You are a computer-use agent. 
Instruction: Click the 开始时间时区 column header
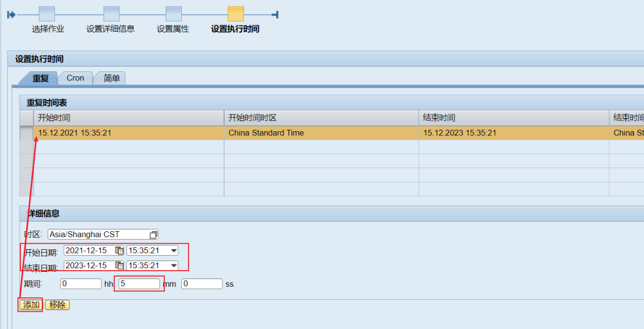321,118
